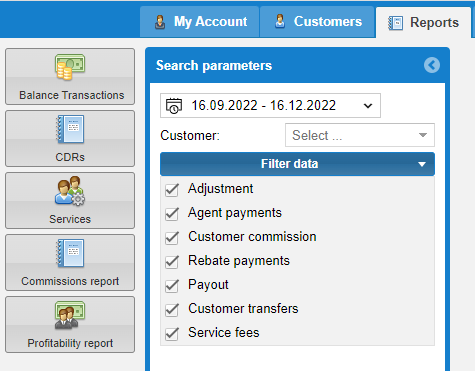Open Commissions report notebook icon
This screenshot has height=371, width=475.
tap(70, 253)
